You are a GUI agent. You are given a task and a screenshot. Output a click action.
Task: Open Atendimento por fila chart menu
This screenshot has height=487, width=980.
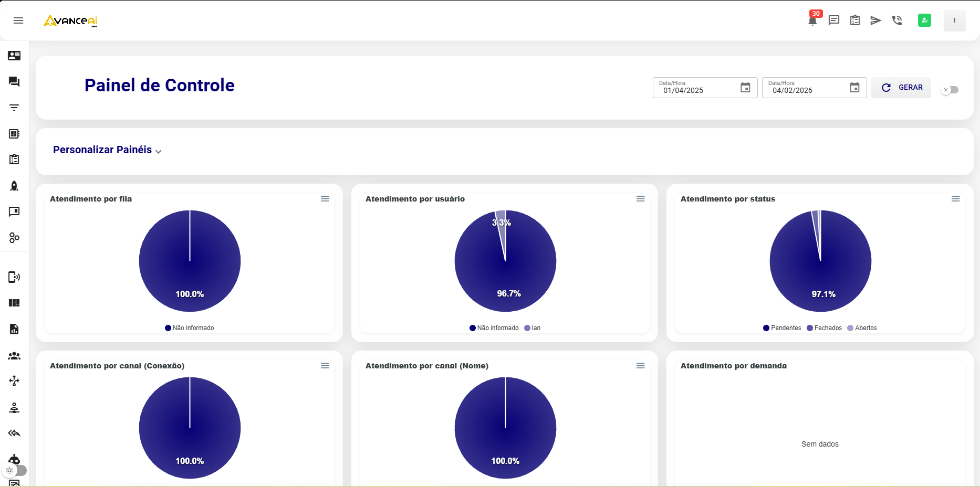tap(325, 199)
